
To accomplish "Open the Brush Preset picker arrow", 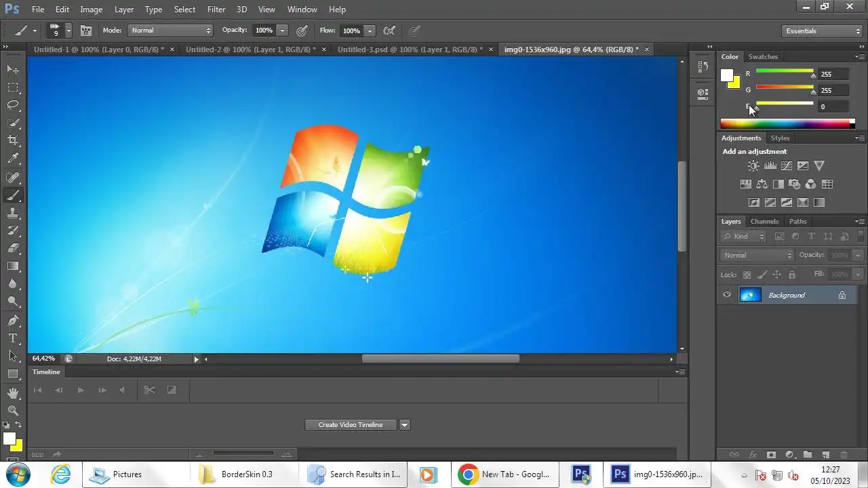I will pos(68,30).
